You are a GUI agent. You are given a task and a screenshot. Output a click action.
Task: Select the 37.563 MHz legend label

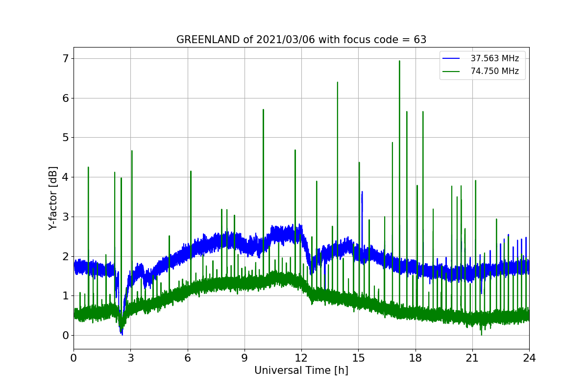coord(494,59)
